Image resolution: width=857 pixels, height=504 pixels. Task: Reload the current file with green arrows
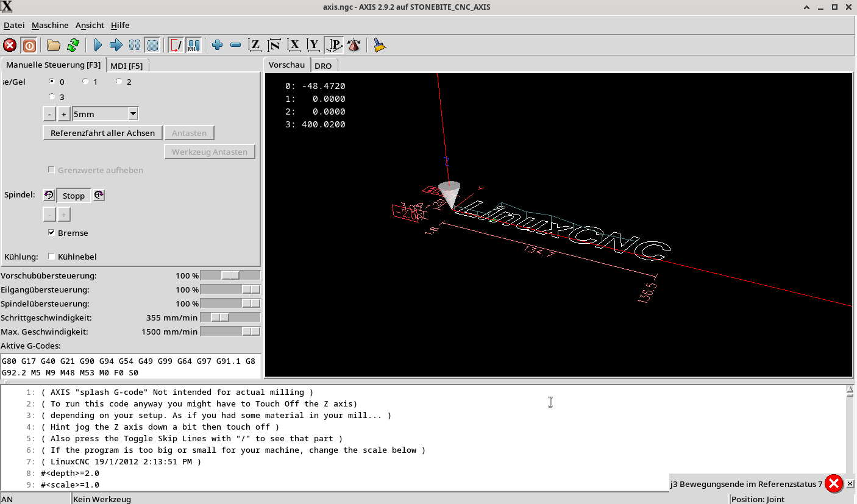click(x=73, y=45)
